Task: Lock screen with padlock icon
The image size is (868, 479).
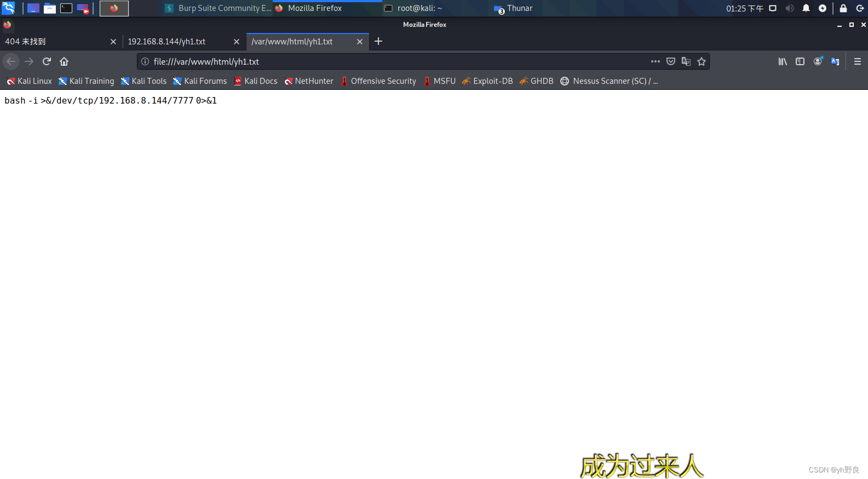Action: [x=843, y=8]
